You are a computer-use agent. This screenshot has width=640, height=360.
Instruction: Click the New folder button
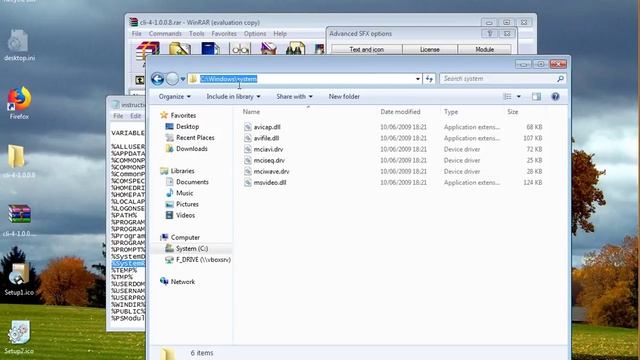(x=344, y=97)
